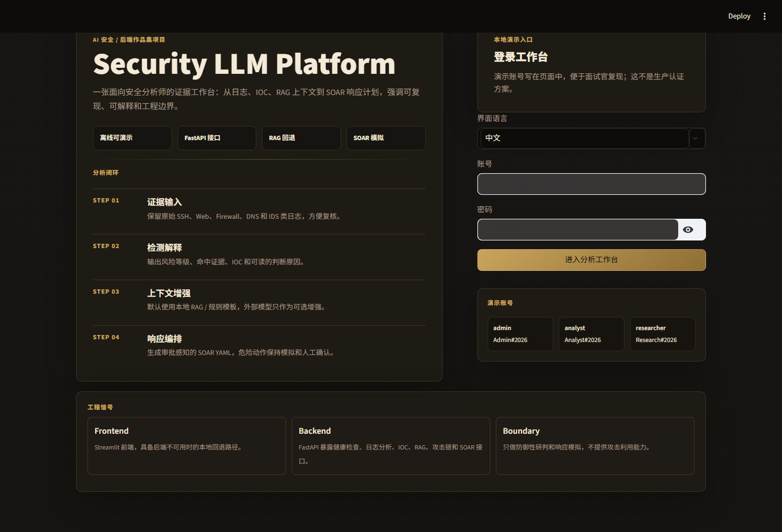Click the 演示账号 section label
This screenshot has width=782, height=532.
pos(500,303)
